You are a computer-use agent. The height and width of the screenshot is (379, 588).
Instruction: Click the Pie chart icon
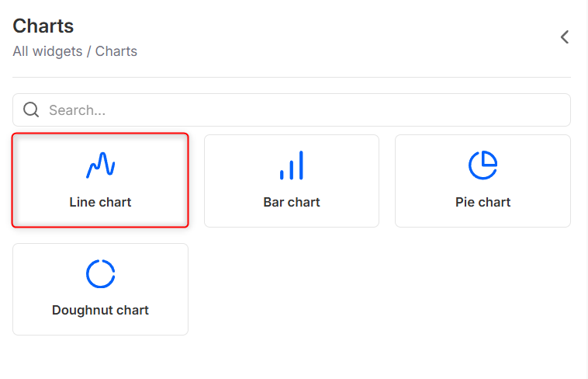pos(483,165)
